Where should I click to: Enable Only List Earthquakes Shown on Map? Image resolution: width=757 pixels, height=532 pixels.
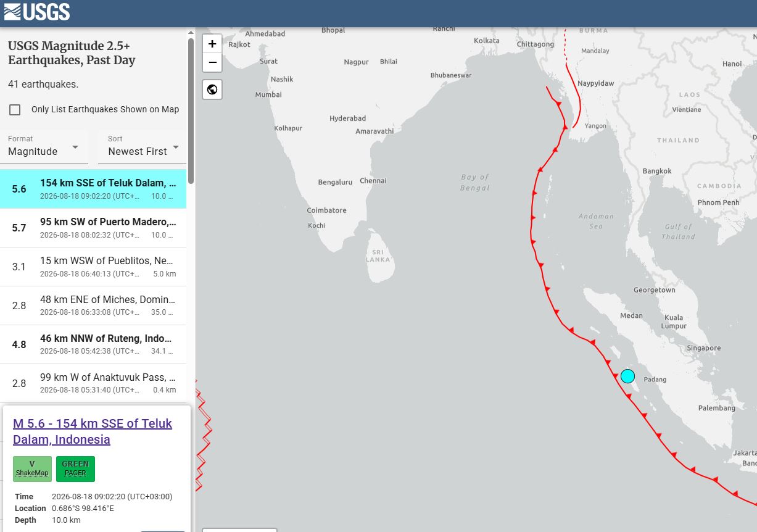point(15,110)
